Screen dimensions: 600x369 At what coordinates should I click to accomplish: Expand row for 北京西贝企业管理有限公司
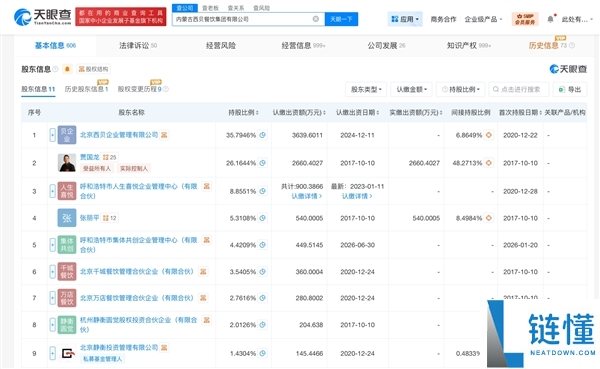(52, 135)
